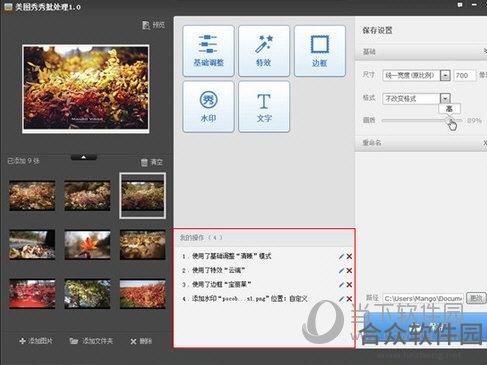Click the 预览 preview icon button
The width and height of the screenshot is (487, 365).
click(153, 25)
